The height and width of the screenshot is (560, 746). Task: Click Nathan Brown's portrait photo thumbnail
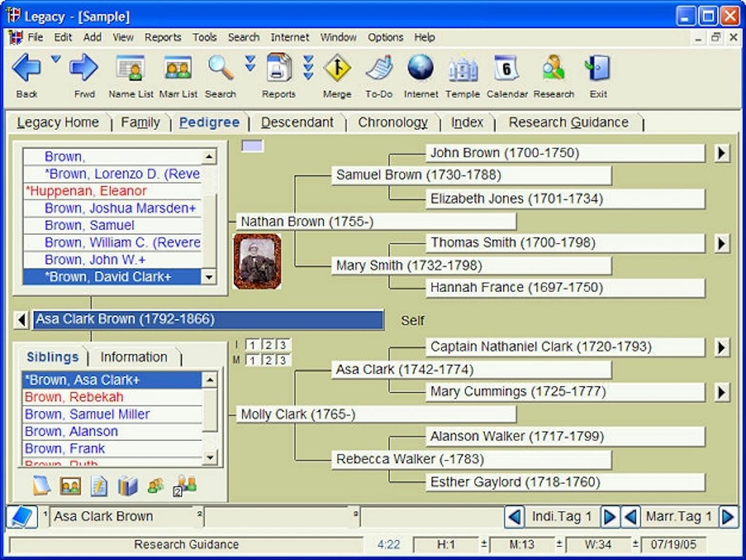pyautogui.click(x=257, y=262)
